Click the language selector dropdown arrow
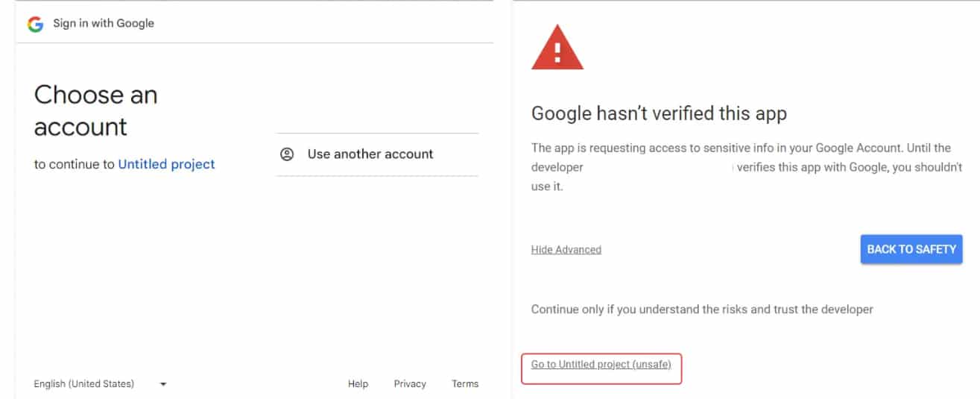Viewport: 980px width, 399px height. [163, 384]
